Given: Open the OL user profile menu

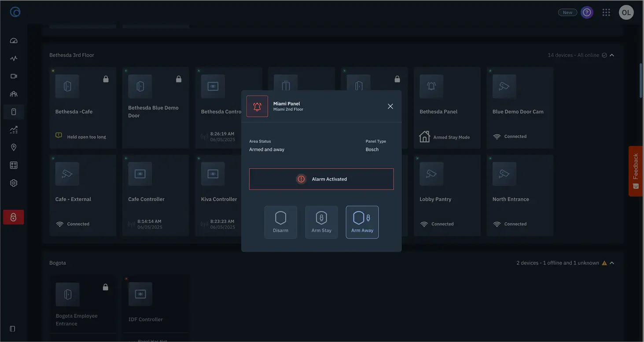Looking at the screenshot, I should click(x=626, y=12).
